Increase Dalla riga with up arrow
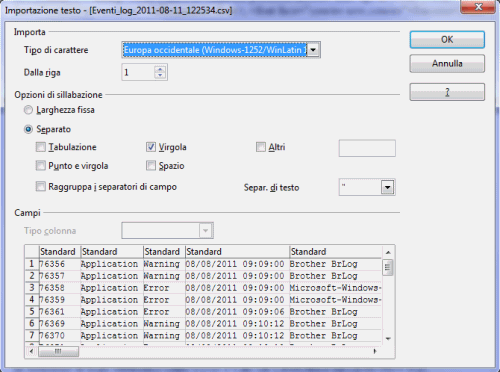500x372 pixels. pos(160,69)
